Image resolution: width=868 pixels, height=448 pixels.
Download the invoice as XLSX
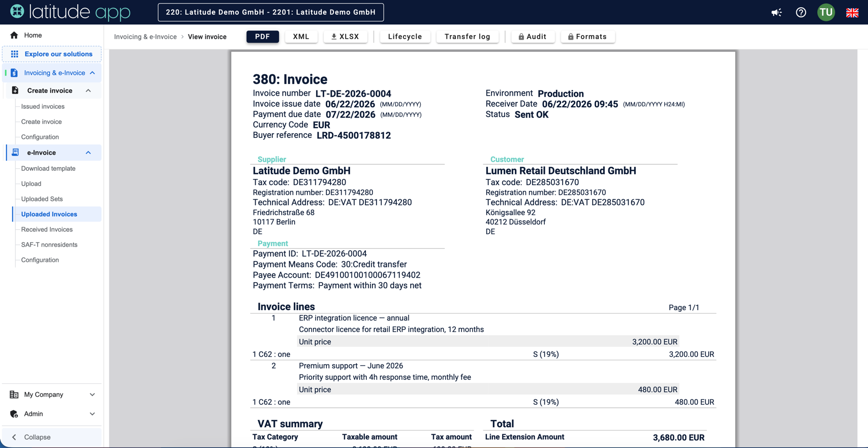point(346,37)
